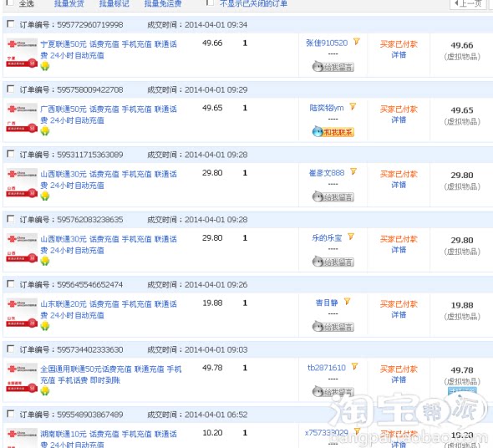Click the yellow badge icon under 山东联通20元 item
Image resolution: width=493 pixels, height=448 pixels.
click(x=45, y=326)
